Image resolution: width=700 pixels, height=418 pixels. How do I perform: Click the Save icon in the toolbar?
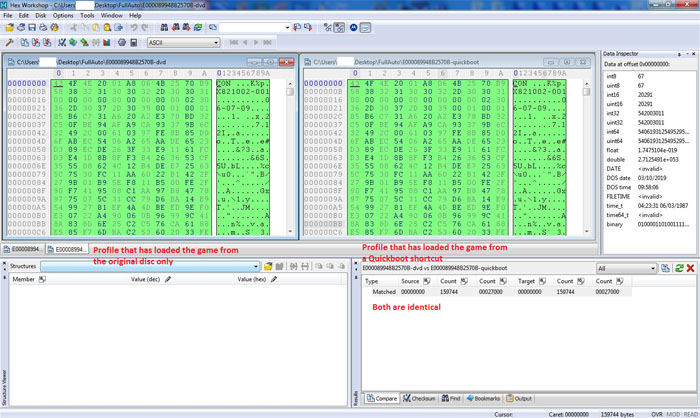coord(33,28)
